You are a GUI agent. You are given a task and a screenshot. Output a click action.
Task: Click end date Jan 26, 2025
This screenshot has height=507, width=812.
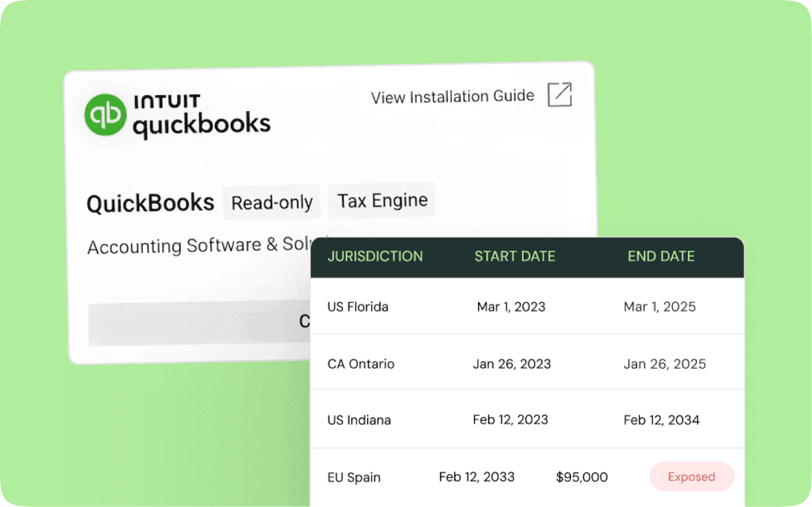(665, 364)
